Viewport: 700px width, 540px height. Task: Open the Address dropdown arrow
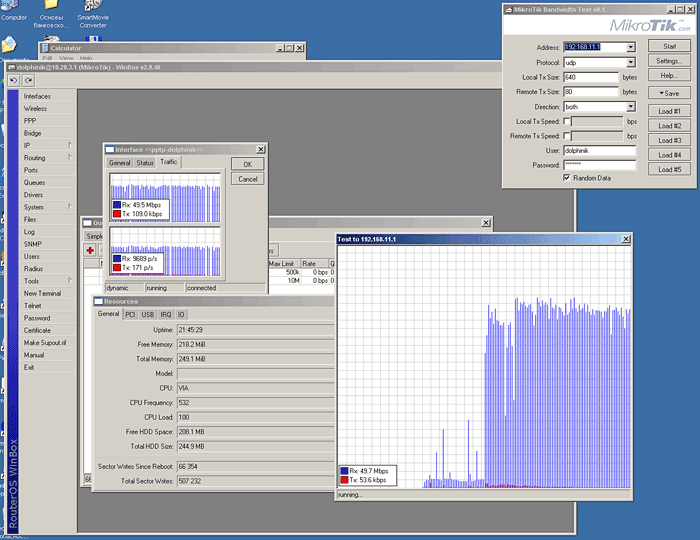(x=630, y=47)
